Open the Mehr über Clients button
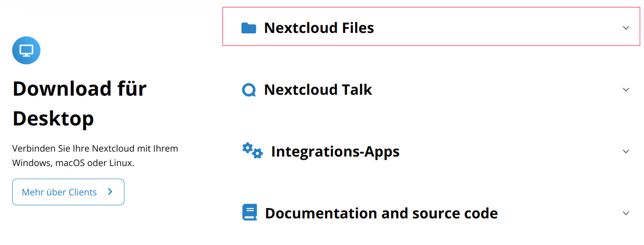The image size is (644, 245). point(68,192)
